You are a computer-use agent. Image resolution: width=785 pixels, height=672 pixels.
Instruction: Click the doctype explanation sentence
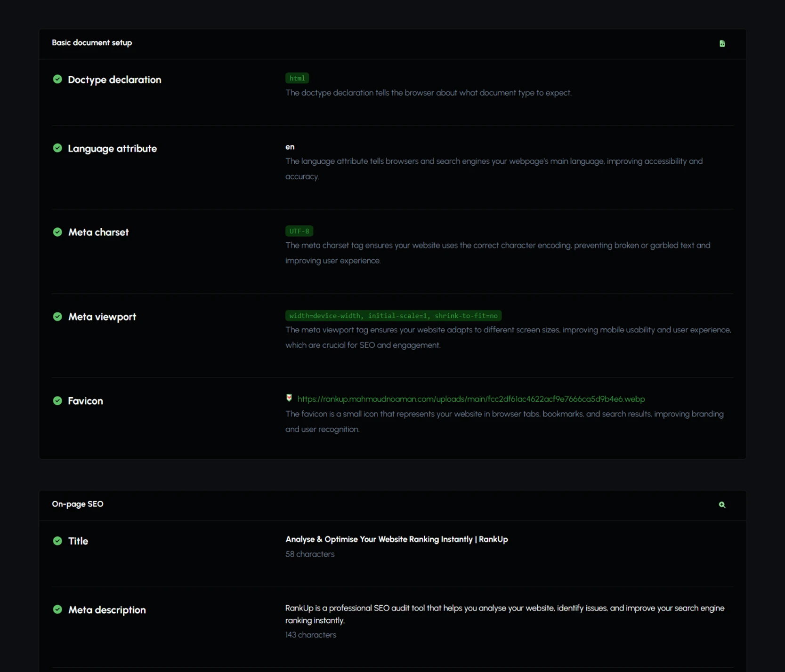(x=429, y=93)
